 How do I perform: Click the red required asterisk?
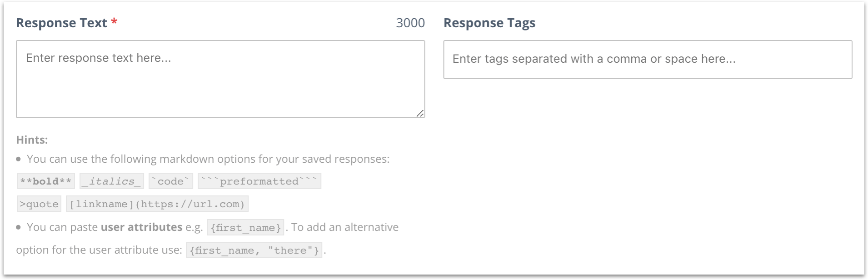point(115,22)
